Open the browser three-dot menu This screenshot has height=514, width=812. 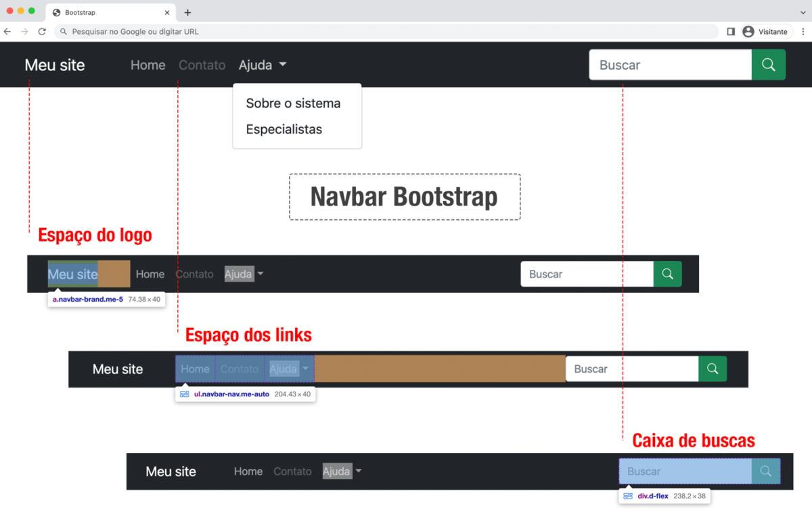pos(803,31)
